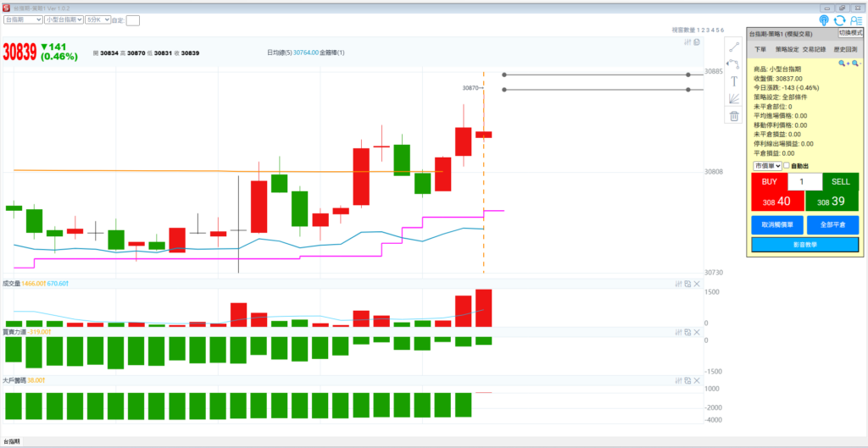Viewport: 868px width, 448px height.
Task: Select the curve path drawing tool
Action: point(734,63)
